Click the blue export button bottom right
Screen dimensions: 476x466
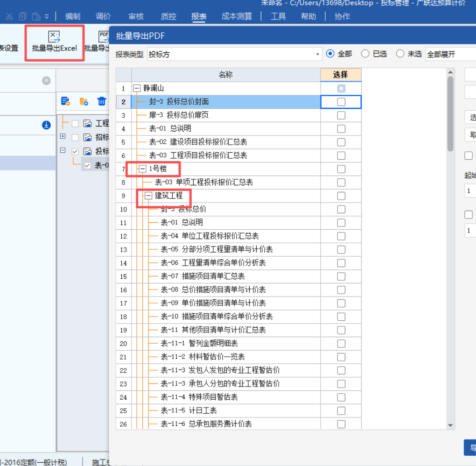[x=470, y=447]
